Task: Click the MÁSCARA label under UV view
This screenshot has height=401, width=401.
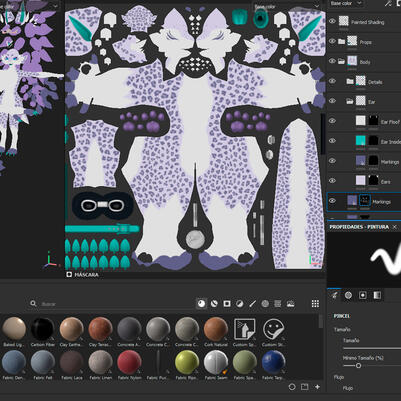Action: (86, 275)
